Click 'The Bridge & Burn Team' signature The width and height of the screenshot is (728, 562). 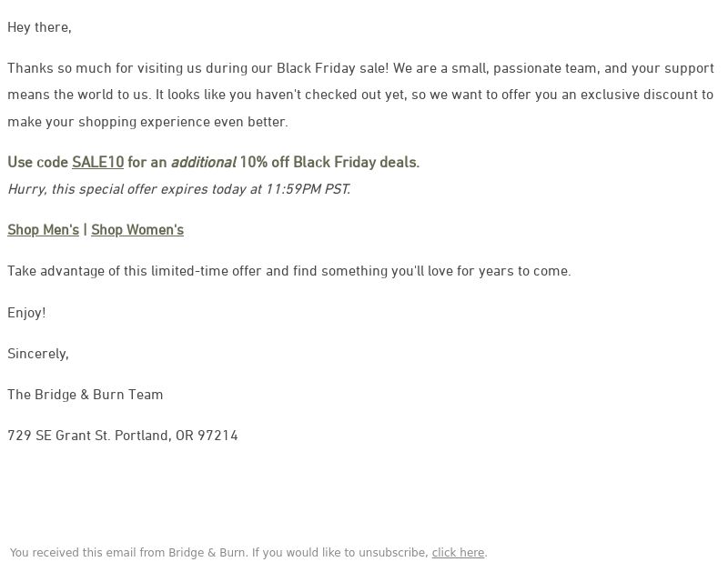click(x=85, y=395)
